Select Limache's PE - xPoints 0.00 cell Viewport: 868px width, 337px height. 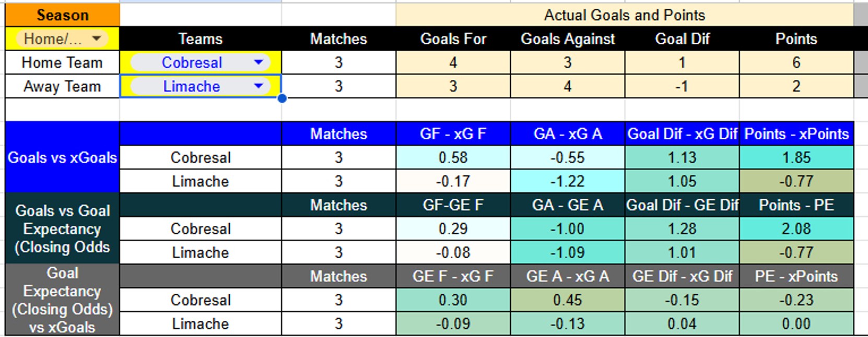point(795,323)
